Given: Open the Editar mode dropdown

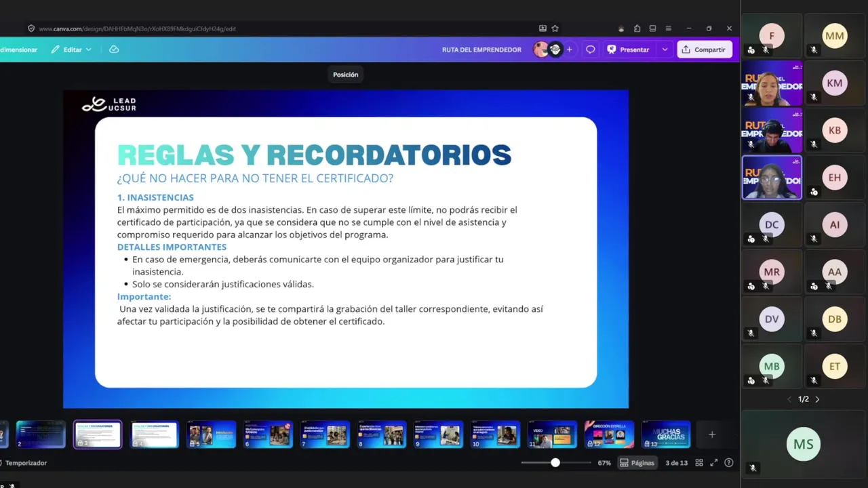Looking at the screenshot, I should [71, 49].
